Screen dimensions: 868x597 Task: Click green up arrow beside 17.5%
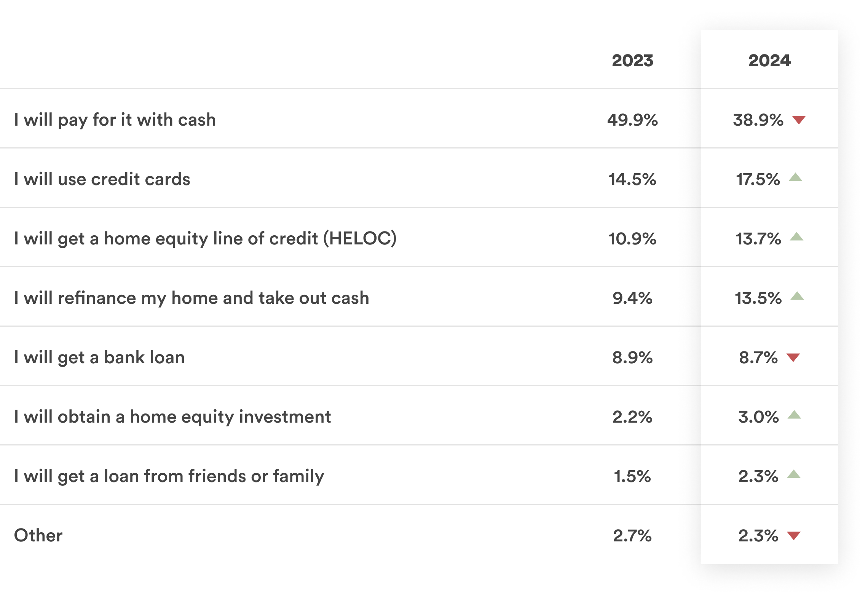click(x=795, y=177)
